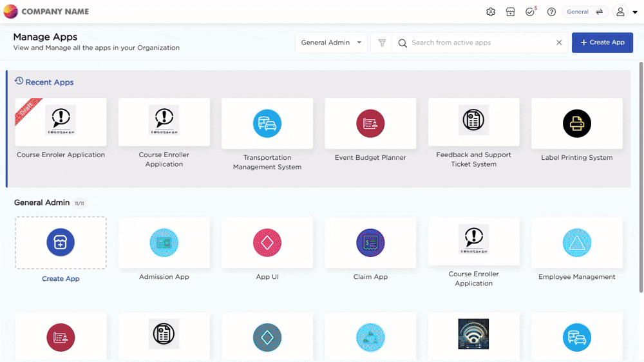
Task: Open the app store marketplace icon
Action: 510,12
